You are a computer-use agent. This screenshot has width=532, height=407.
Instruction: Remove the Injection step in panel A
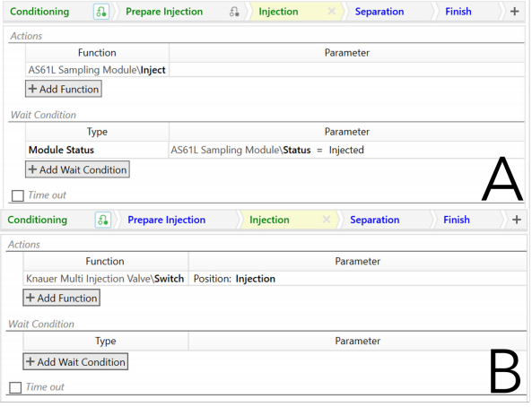point(332,12)
